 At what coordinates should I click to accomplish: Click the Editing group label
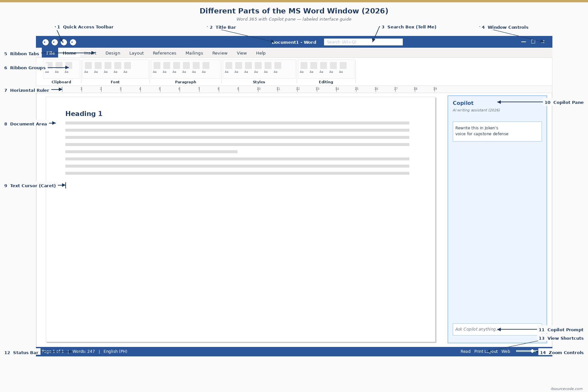click(326, 82)
